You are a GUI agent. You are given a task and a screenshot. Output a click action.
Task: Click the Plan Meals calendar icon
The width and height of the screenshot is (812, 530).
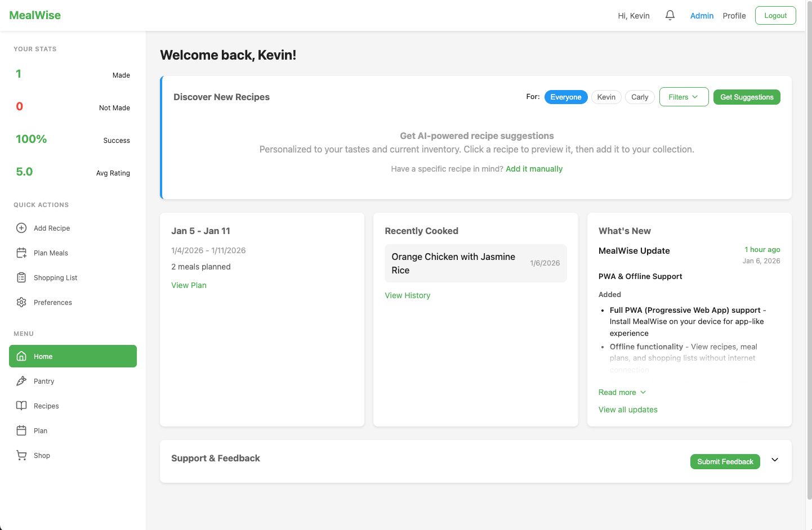pyautogui.click(x=21, y=253)
